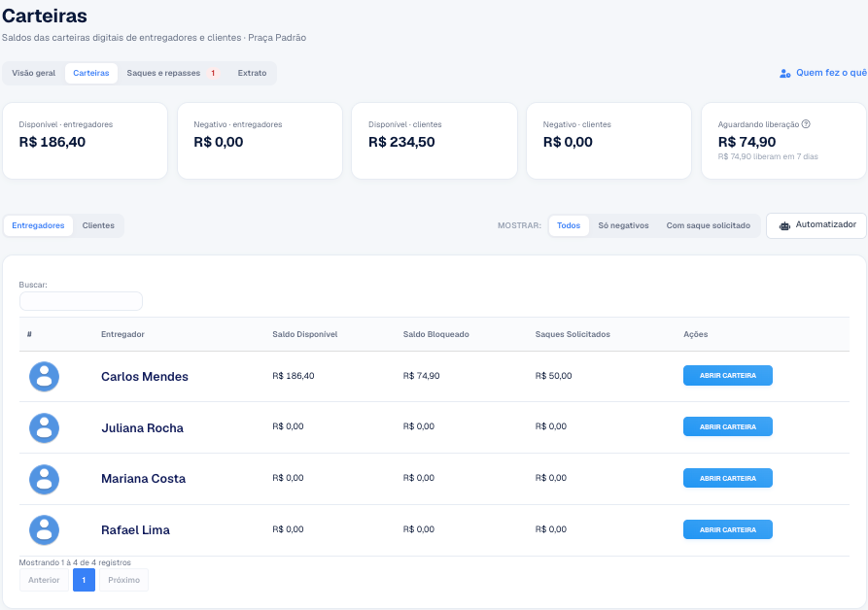Click Mariana Costa avatar icon
Image resolution: width=868 pixels, height=610 pixels.
point(45,479)
